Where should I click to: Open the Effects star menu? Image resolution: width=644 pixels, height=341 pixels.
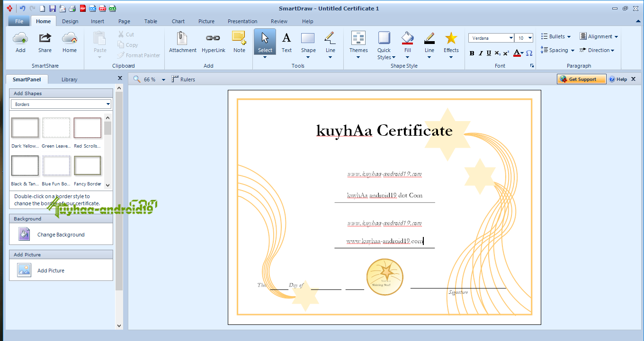(x=451, y=44)
